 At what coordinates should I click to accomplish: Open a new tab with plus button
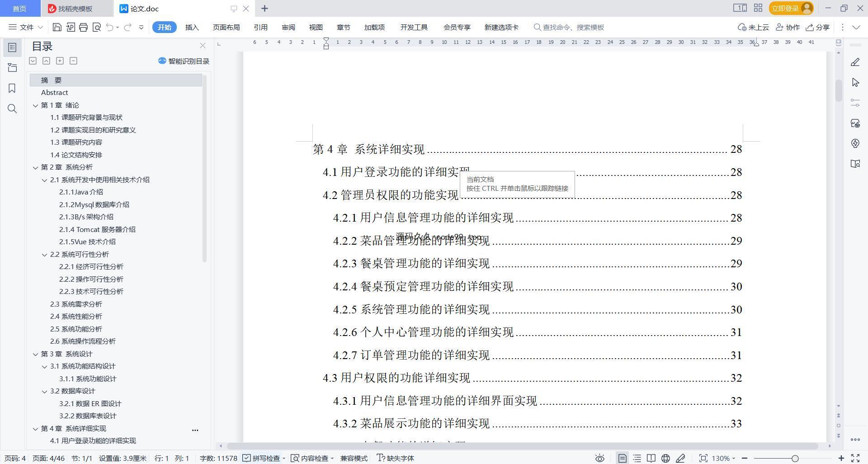(x=264, y=8)
